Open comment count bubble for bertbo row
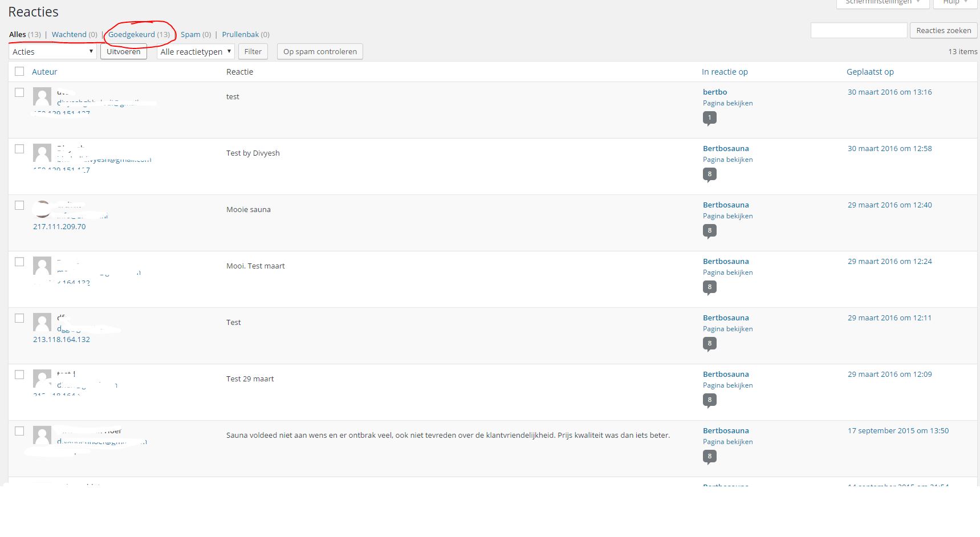Viewport: 980px width, 537px height. tap(709, 118)
